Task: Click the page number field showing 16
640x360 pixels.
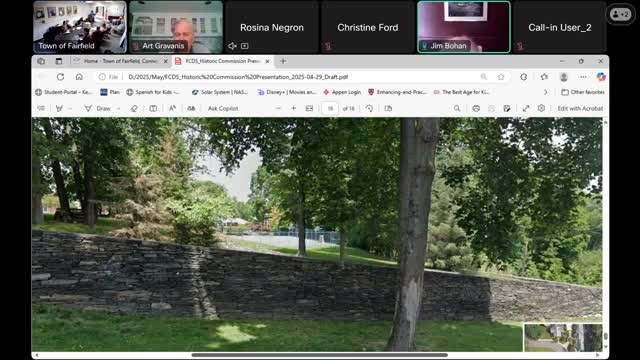Action: tap(330, 108)
